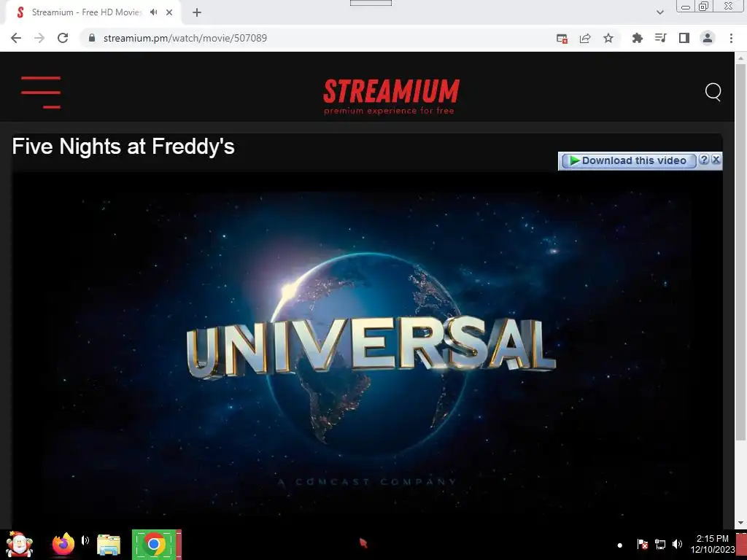747x560 pixels.
Task: Open the Extensions puzzle icon
Action: [637, 38]
